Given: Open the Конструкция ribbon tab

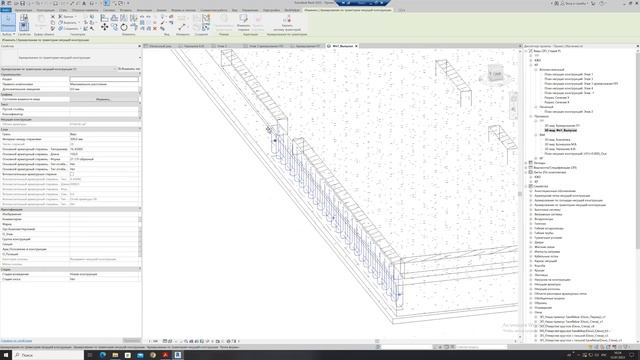Looking at the screenshot, I should click(x=45, y=10).
